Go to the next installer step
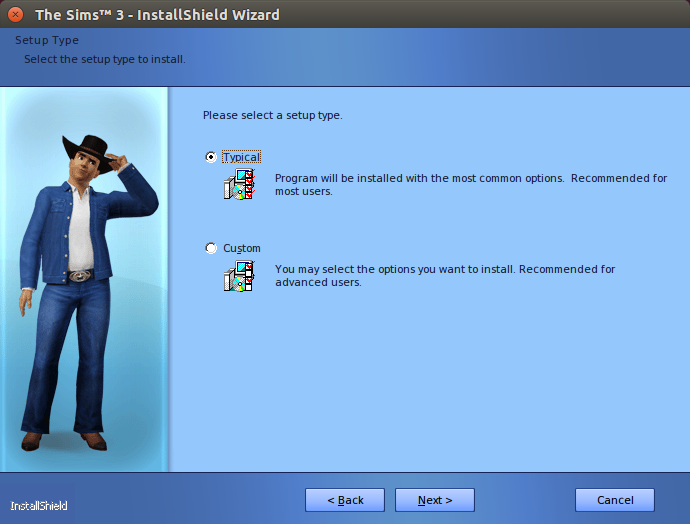 tap(435, 500)
